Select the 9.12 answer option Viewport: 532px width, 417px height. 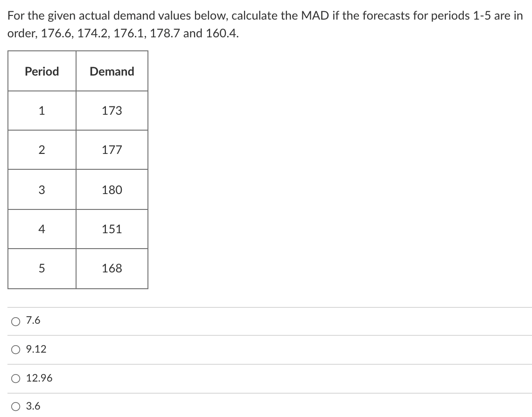[x=14, y=349]
